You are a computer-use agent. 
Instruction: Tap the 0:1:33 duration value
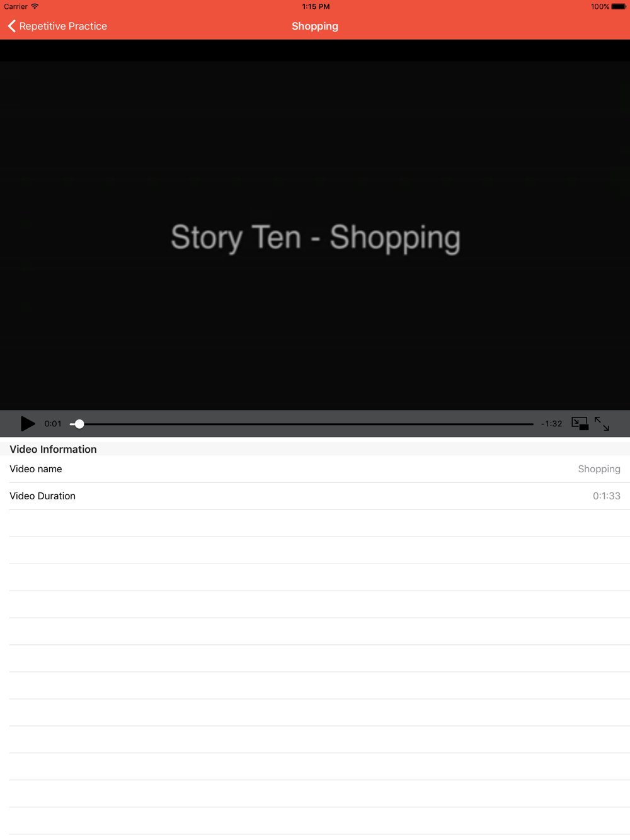[x=607, y=496]
